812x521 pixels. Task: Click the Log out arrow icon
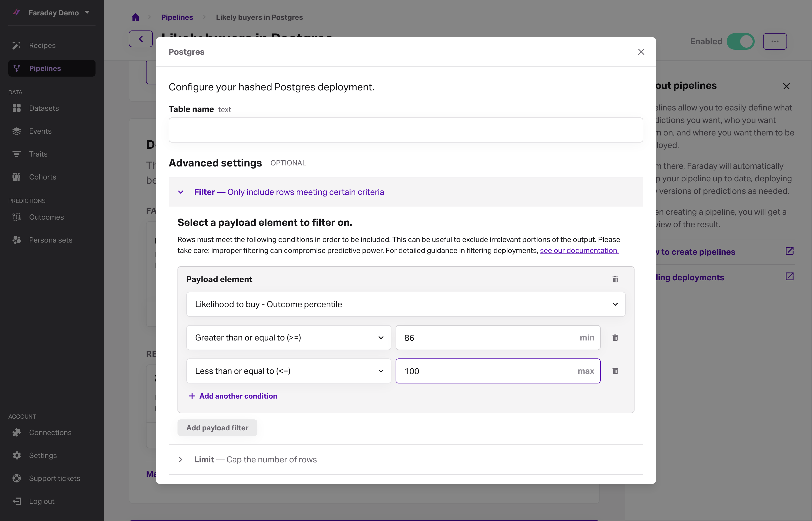17,501
